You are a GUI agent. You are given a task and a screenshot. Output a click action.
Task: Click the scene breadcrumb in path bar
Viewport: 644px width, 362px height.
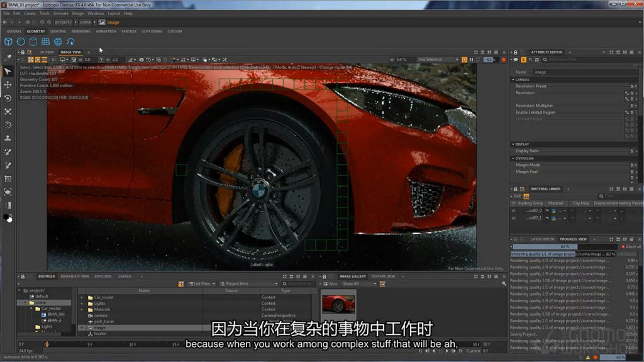[x=85, y=22]
